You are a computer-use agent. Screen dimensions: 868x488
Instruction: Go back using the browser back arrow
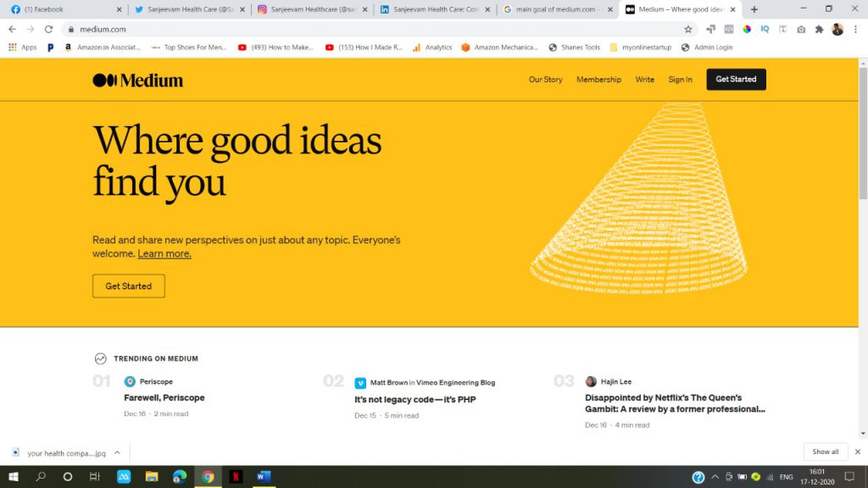(12, 30)
